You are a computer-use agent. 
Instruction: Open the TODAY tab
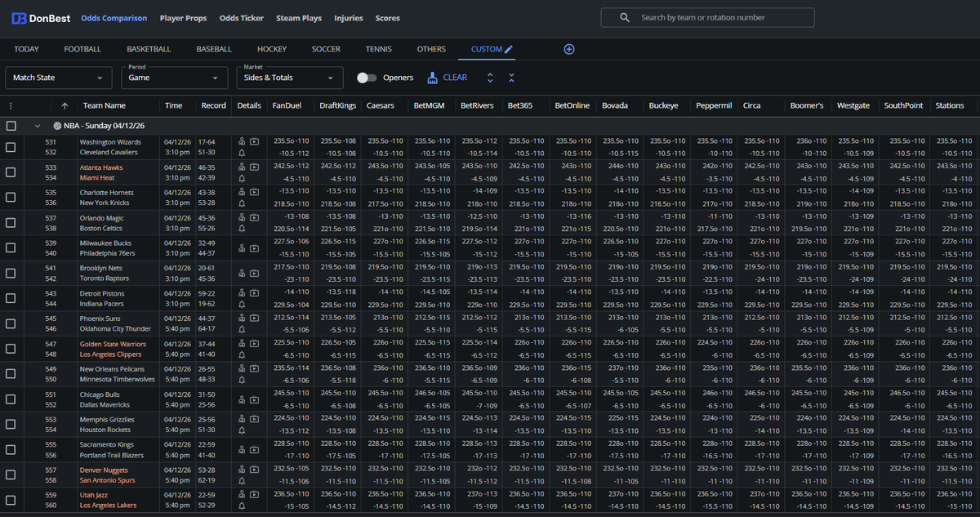click(26, 49)
